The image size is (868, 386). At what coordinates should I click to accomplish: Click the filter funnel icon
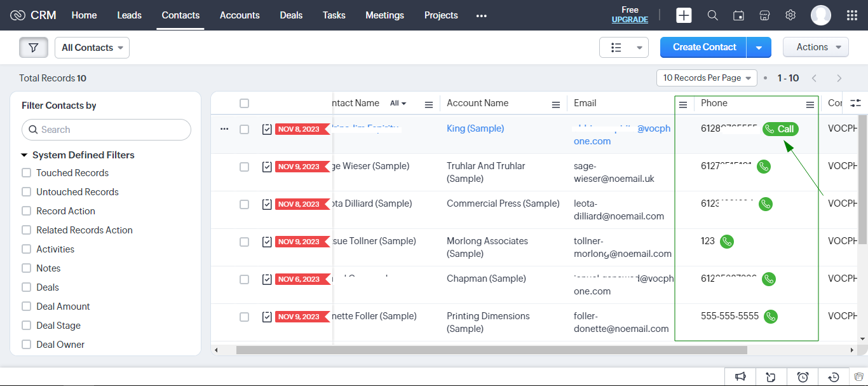[34, 48]
